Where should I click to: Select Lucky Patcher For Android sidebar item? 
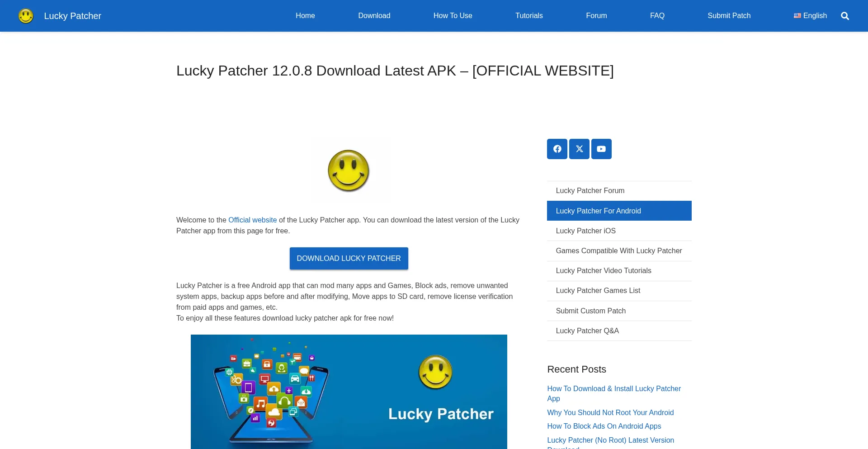619,211
